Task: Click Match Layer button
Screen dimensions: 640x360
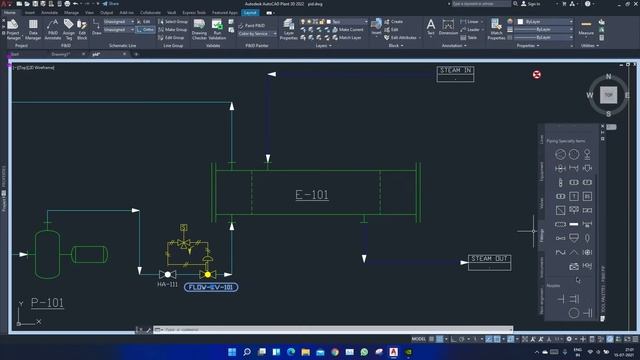Action: pos(347,38)
